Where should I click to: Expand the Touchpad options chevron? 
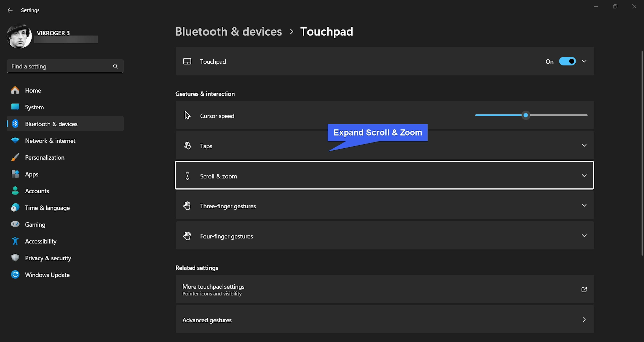pos(584,61)
